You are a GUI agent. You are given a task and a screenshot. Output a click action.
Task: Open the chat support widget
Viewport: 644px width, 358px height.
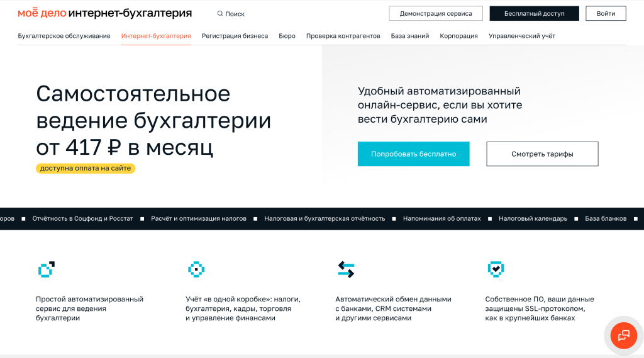[x=623, y=335]
